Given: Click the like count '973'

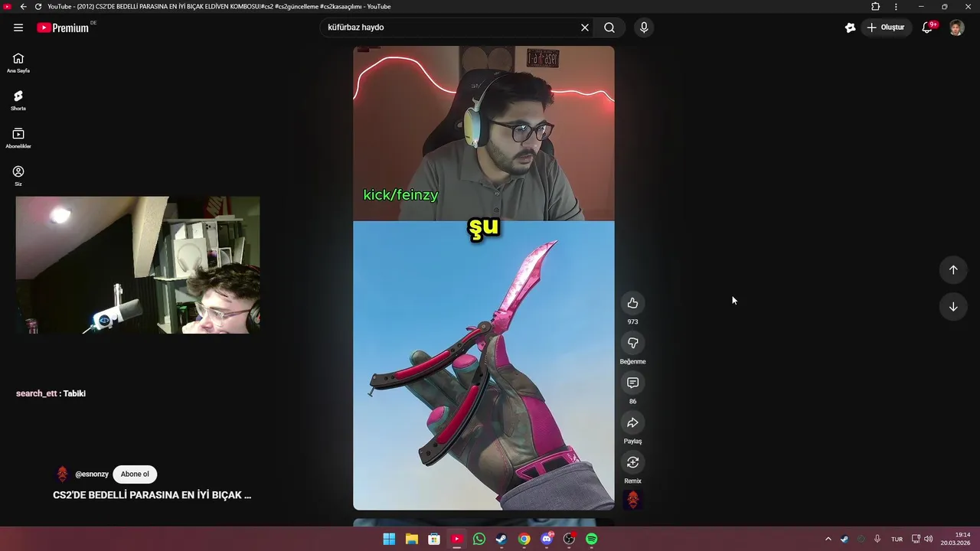Looking at the screenshot, I should click(x=632, y=322).
